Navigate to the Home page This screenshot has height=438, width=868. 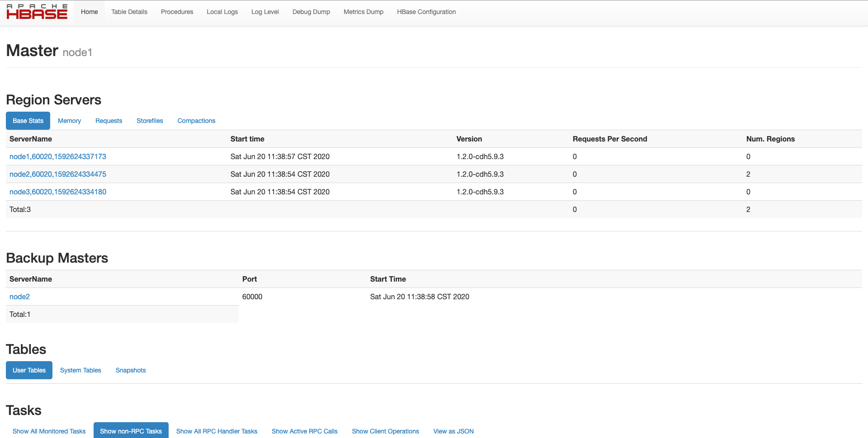[x=89, y=12]
